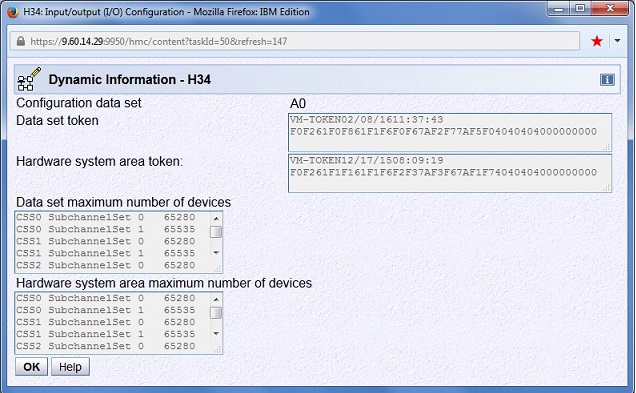Click the I/O configuration icon beside Dynamic Information
The width and height of the screenshot is (636, 393).
29,79
